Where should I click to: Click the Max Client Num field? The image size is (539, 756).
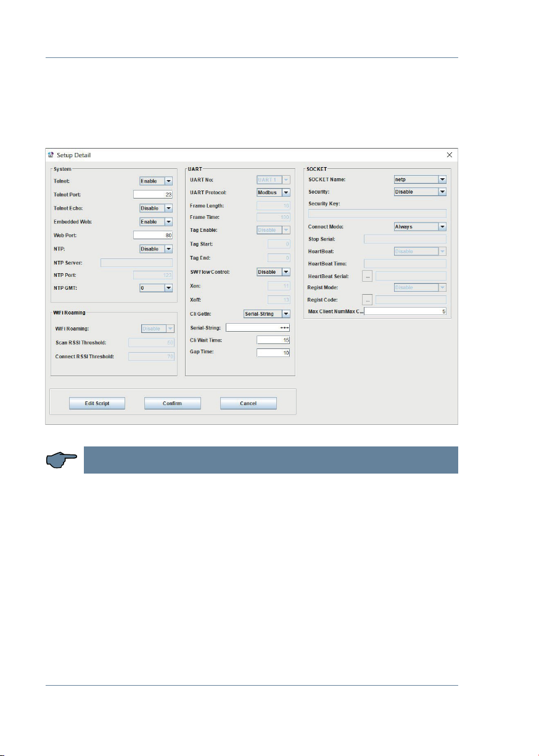pyautogui.click(x=405, y=312)
